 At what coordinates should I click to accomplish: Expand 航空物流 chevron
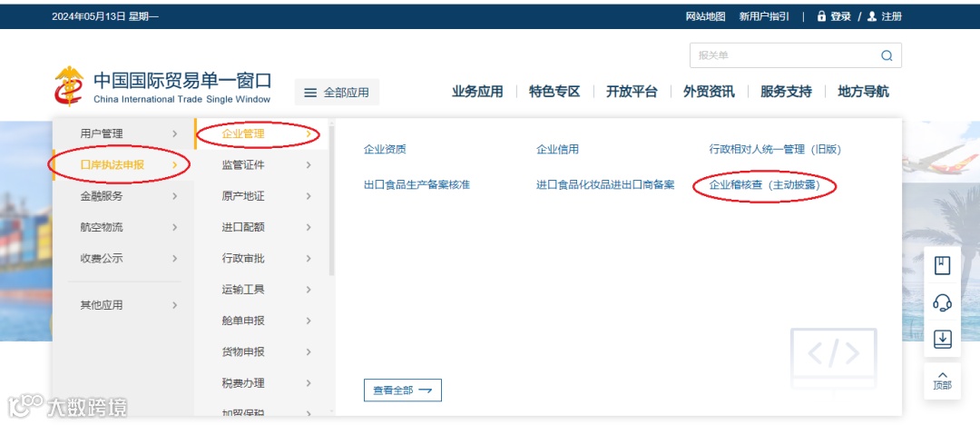174,227
